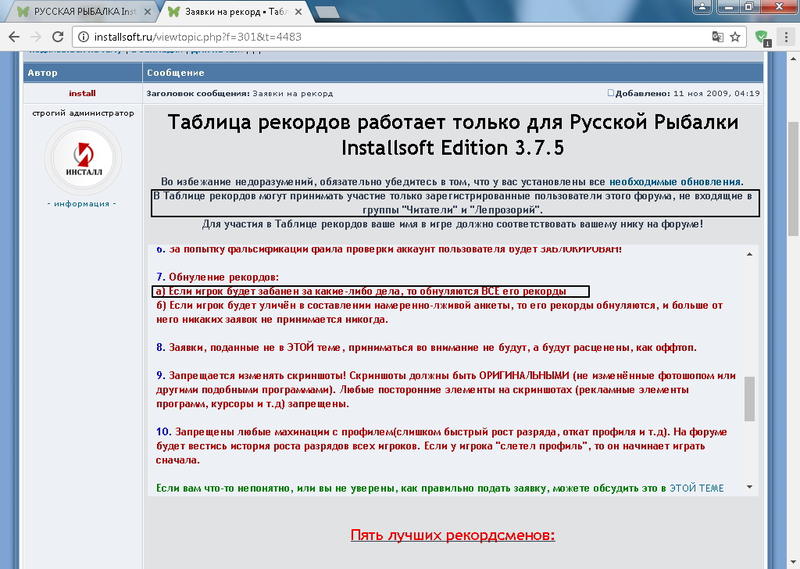The image size is (800, 569).
Task: Click the Пять лучших рекордсменов heading link
Action: 453,535
